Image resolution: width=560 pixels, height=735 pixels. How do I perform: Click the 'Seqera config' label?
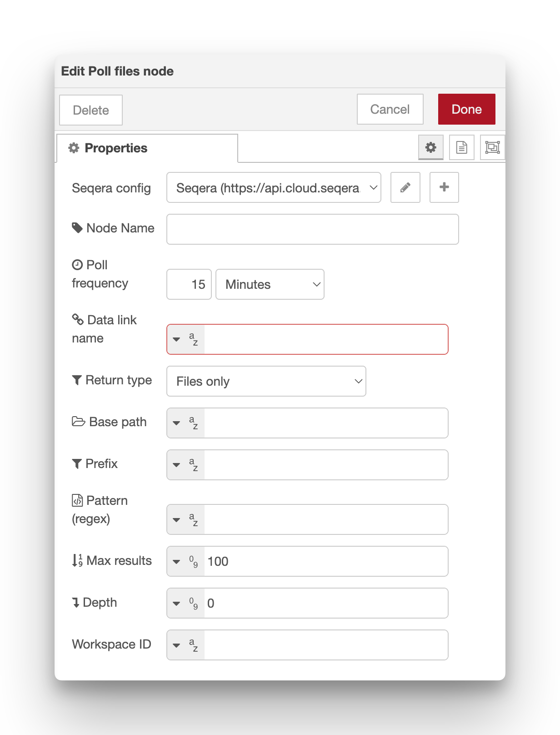point(111,188)
